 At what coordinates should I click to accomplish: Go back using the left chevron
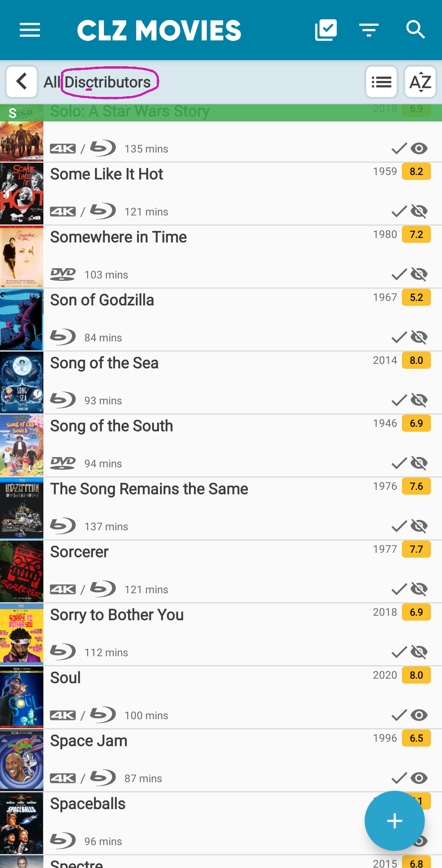click(22, 81)
